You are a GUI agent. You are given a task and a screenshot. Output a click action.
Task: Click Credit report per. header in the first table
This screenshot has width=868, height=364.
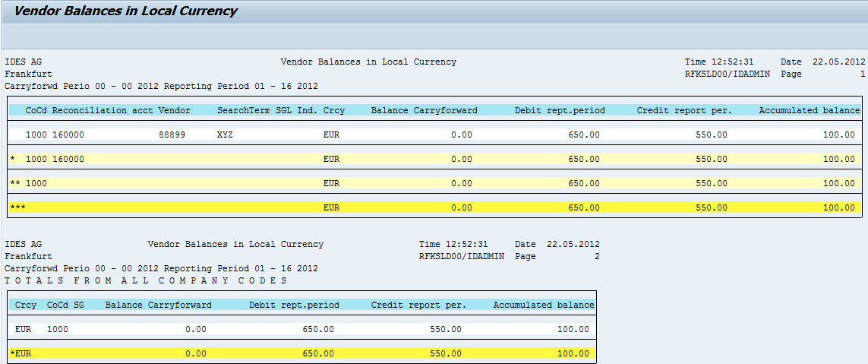(685, 110)
